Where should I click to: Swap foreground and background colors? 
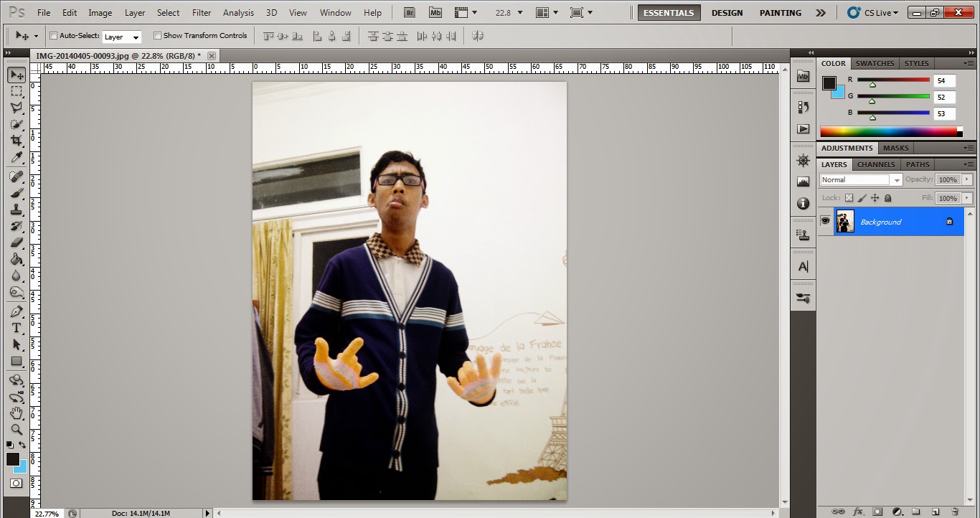(x=23, y=446)
